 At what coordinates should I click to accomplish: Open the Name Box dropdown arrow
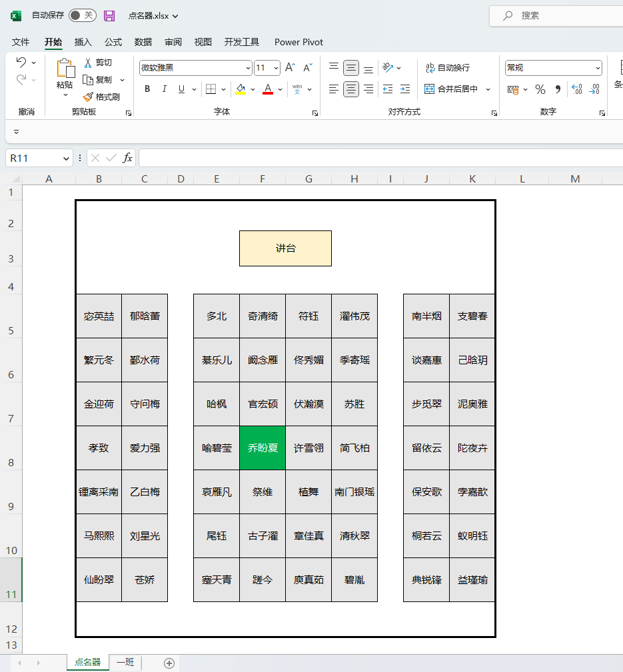[x=66, y=159]
